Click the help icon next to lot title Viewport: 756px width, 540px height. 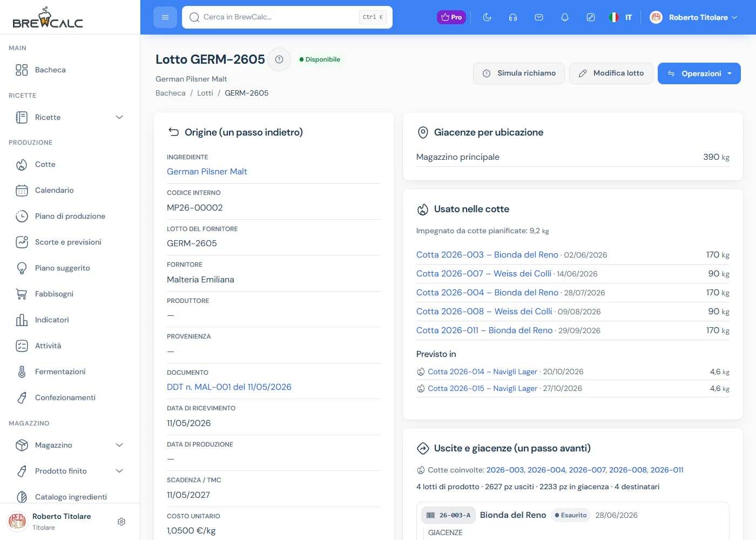279,59
